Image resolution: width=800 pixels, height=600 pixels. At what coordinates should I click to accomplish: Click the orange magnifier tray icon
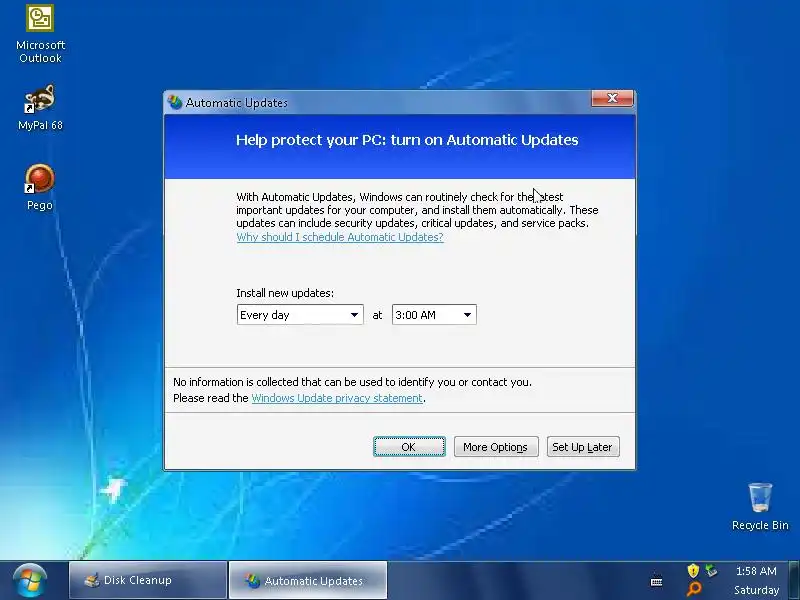[693, 589]
